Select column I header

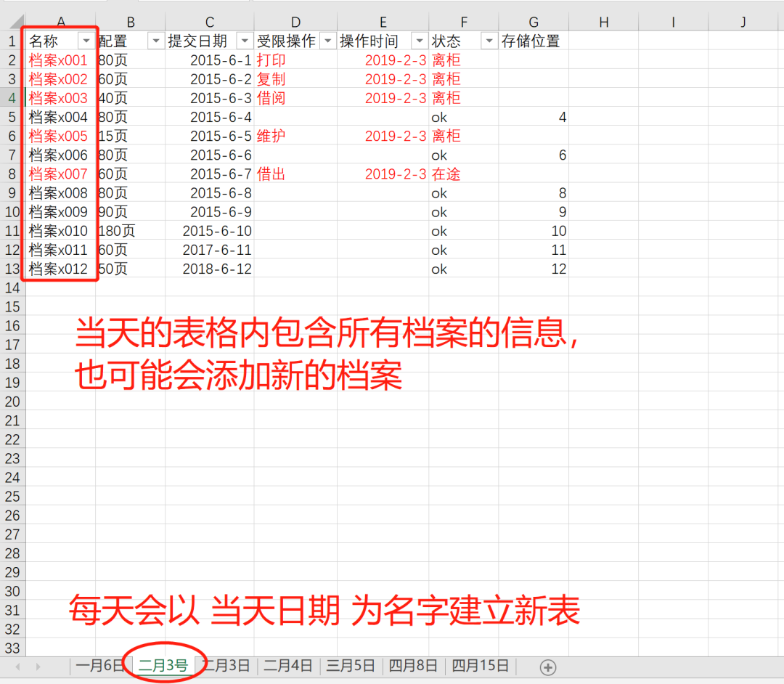673,23
